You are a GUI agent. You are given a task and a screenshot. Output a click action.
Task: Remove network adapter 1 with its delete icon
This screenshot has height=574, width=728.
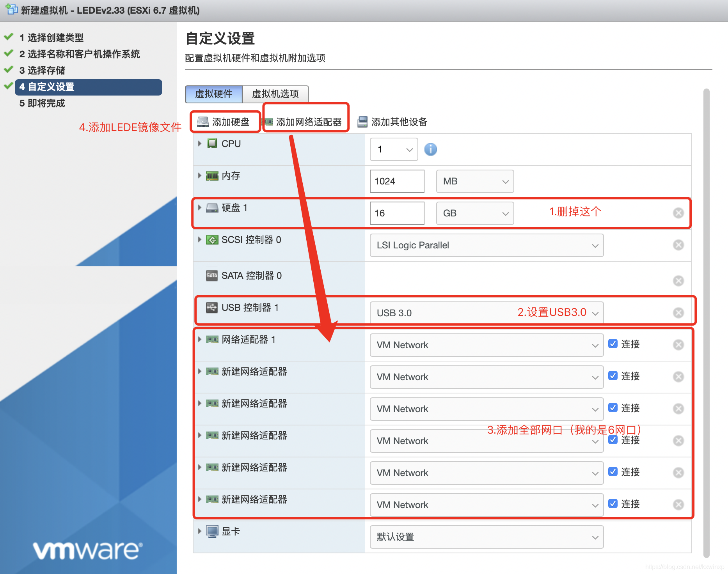(678, 345)
